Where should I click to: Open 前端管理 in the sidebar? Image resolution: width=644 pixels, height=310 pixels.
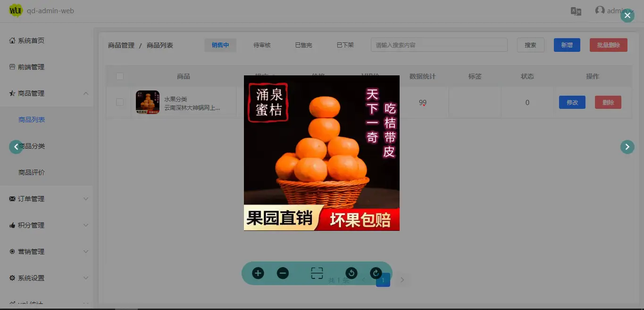[x=46, y=67]
